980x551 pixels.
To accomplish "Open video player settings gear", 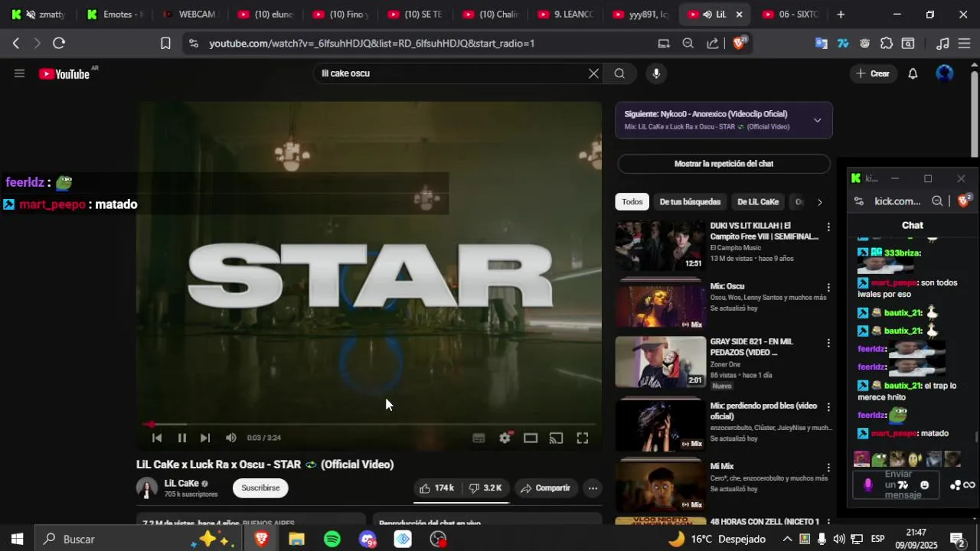I will click(505, 438).
